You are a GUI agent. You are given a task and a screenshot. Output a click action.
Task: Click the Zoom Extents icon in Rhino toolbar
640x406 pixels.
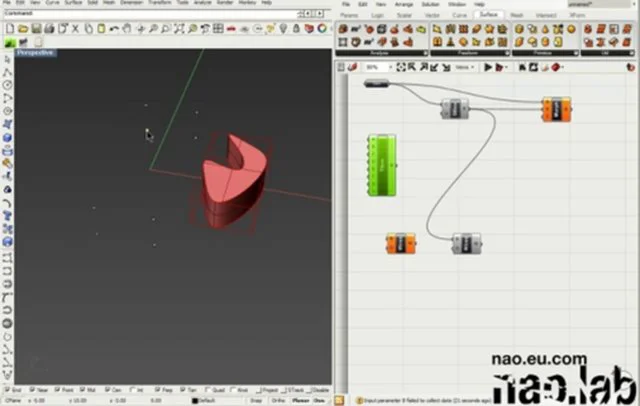(x=179, y=29)
